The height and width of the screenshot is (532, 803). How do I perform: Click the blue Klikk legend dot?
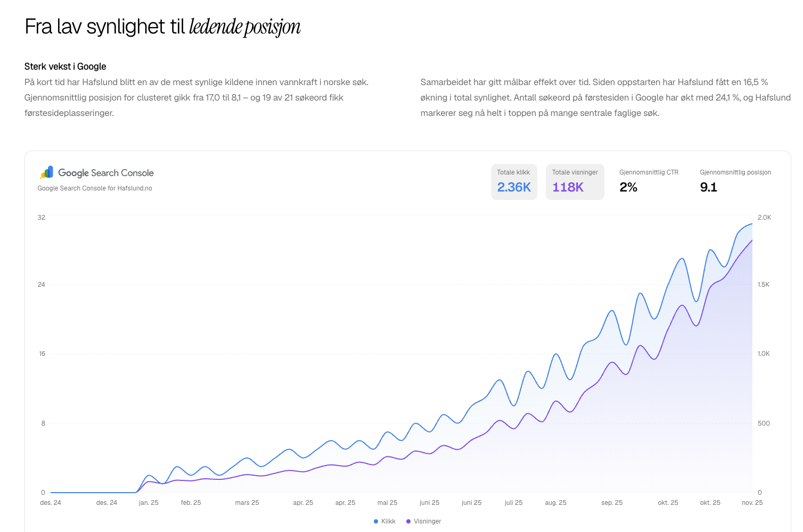point(376,521)
